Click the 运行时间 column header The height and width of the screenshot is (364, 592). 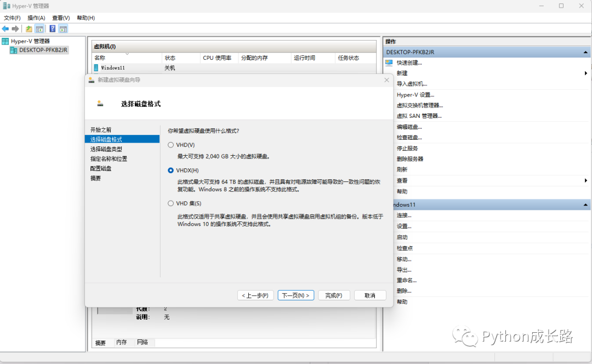pos(312,58)
